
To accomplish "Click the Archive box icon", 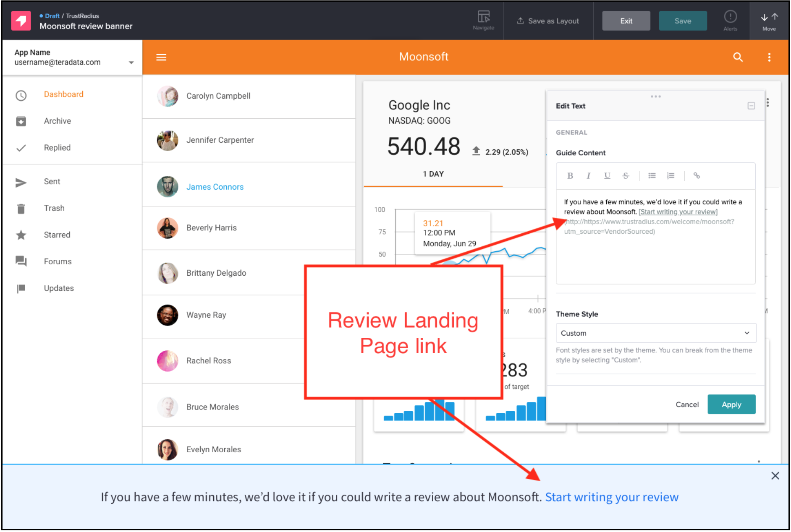I will 21,121.
